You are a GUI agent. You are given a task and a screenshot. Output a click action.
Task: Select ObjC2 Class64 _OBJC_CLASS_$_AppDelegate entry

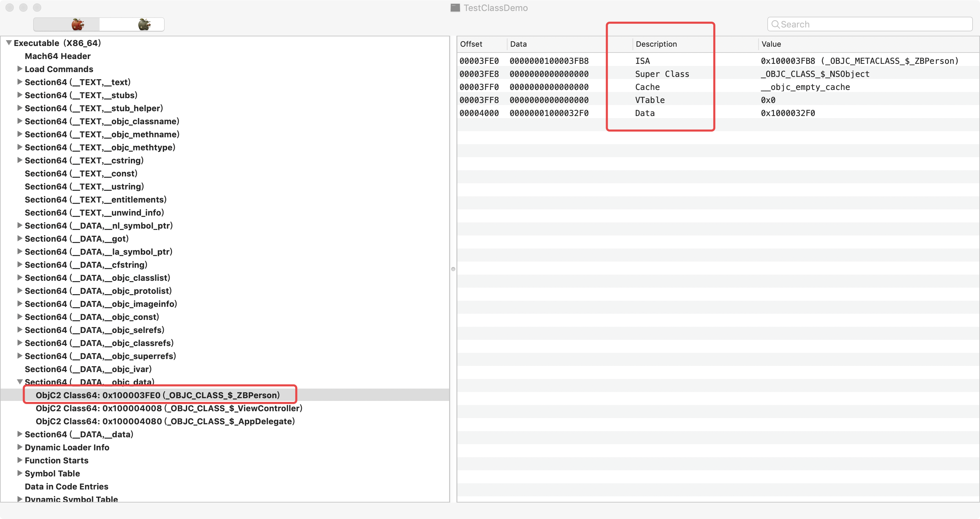coord(165,421)
